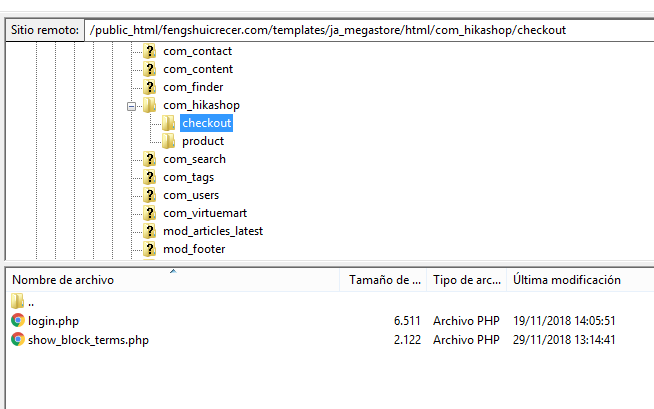Click the Chrome icon beside login.php
Image resolution: width=654 pixels, height=409 pixels.
[x=18, y=320]
